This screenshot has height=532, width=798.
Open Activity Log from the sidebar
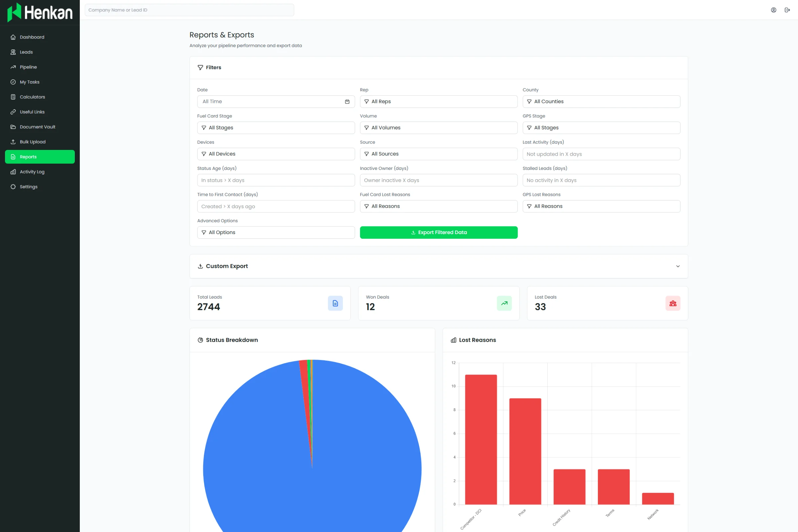click(32, 172)
